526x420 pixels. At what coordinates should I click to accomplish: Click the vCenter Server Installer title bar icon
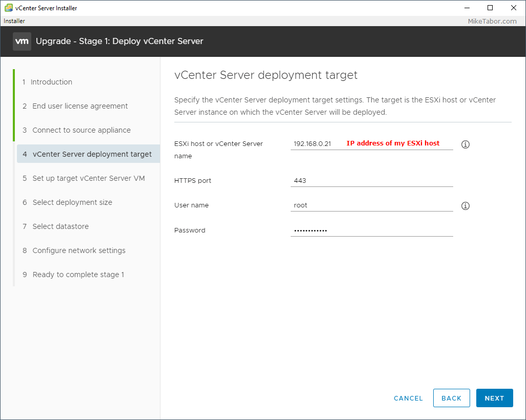9,8
